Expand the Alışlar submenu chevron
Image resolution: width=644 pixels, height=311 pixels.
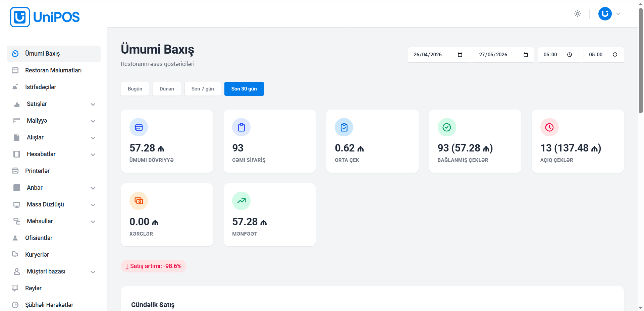[x=93, y=138]
